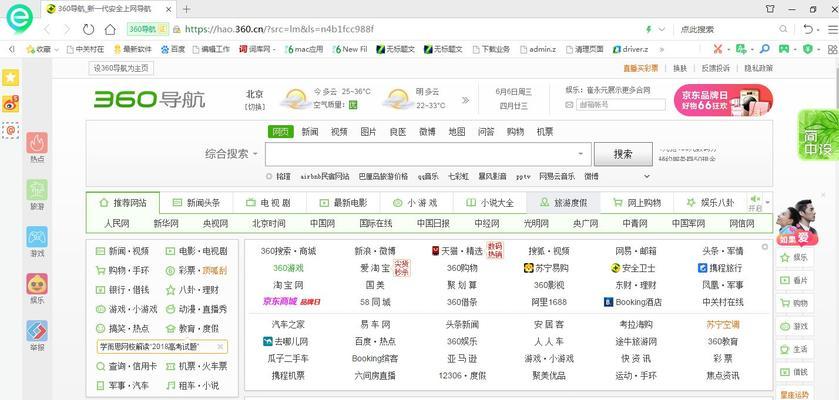Open the driver.z bookmark
The width and height of the screenshot is (839, 400).
point(630,49)
